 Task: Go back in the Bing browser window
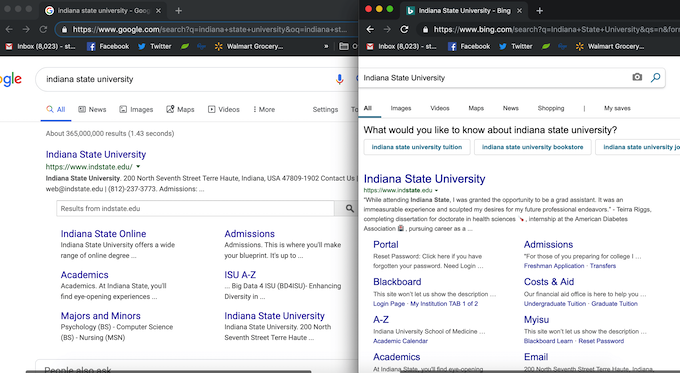(x=370, y=29)
